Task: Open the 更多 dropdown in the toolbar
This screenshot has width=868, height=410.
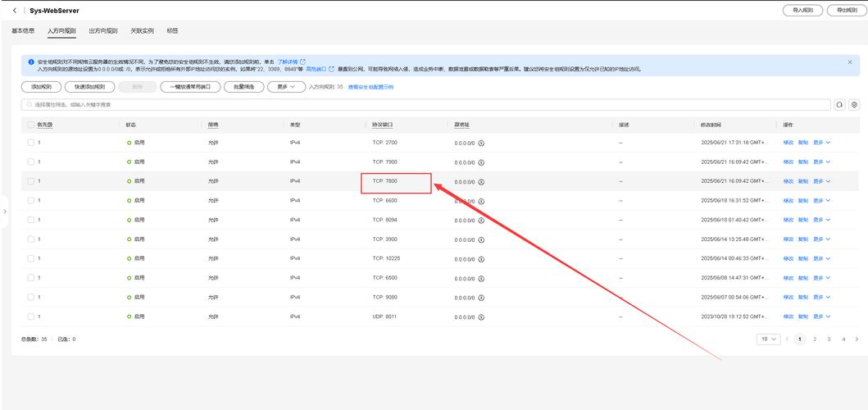Action: tap(286, 87)
